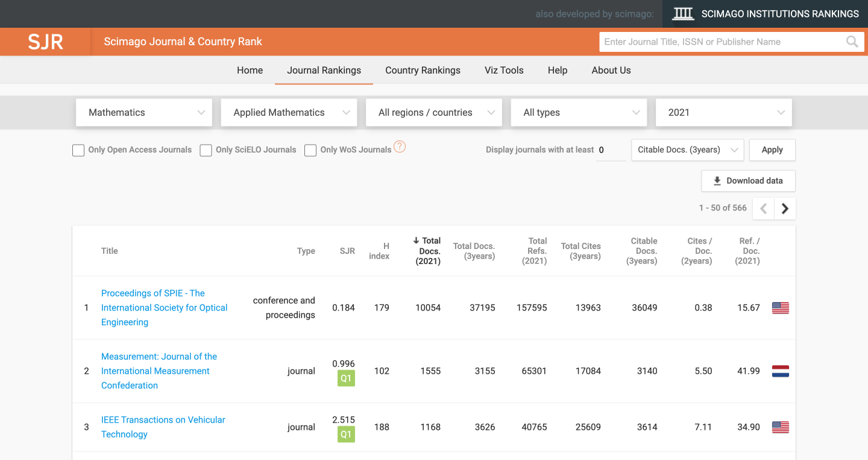Open the All regions / countries dropdown
Viewport: 868px width, 460px height.
[434, 113]
